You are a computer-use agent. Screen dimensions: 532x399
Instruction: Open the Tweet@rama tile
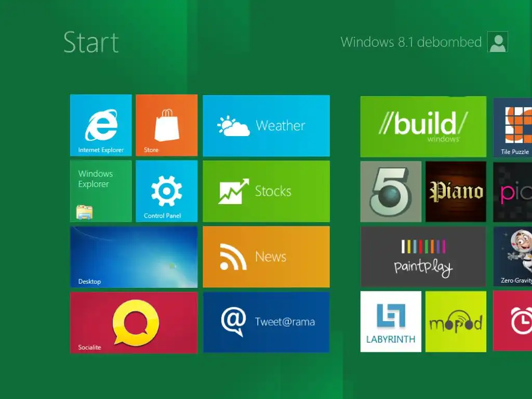coord(267,322)
